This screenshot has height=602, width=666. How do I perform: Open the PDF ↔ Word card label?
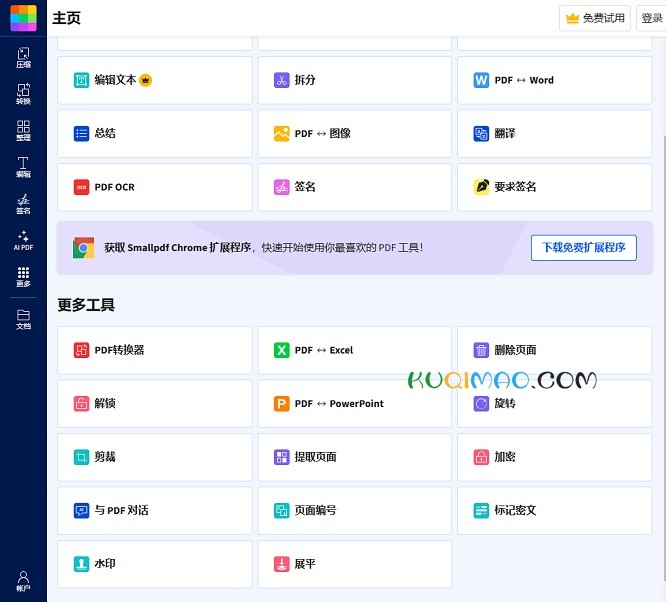(524, 80)
